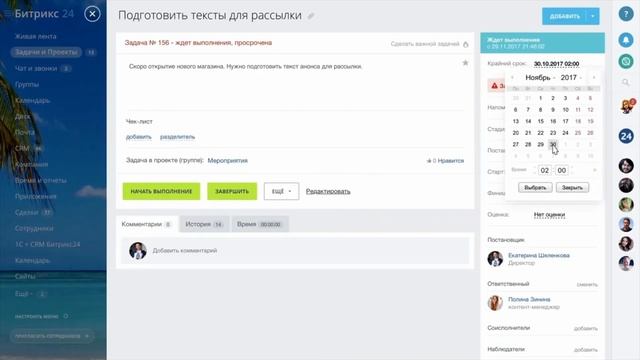
Task: Switch to the Комментарии tab
Action: click(147, 224)
